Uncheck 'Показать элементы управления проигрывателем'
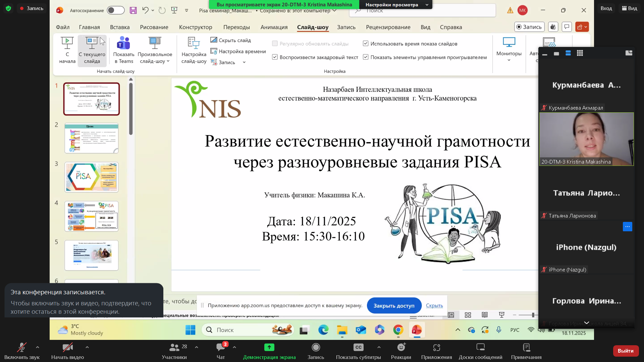The width and height of the screenshot is (644, 362). point(366,57)
